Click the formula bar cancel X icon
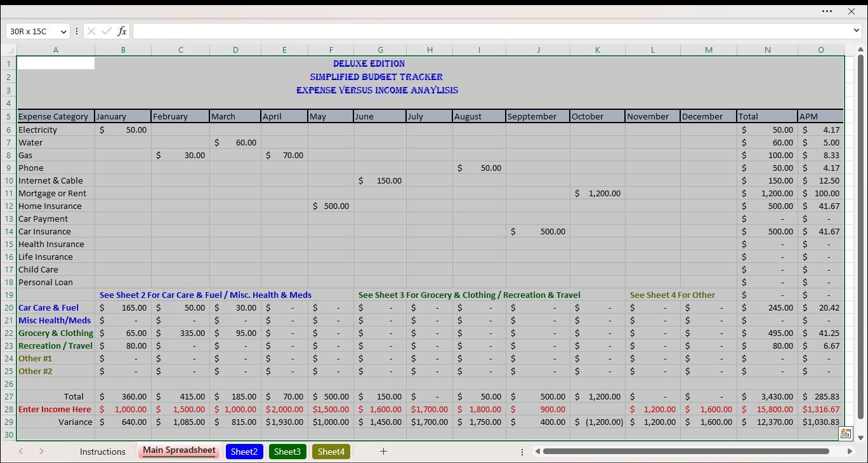Viewport: 868px width, 463px height. click(x=91, y=31)
